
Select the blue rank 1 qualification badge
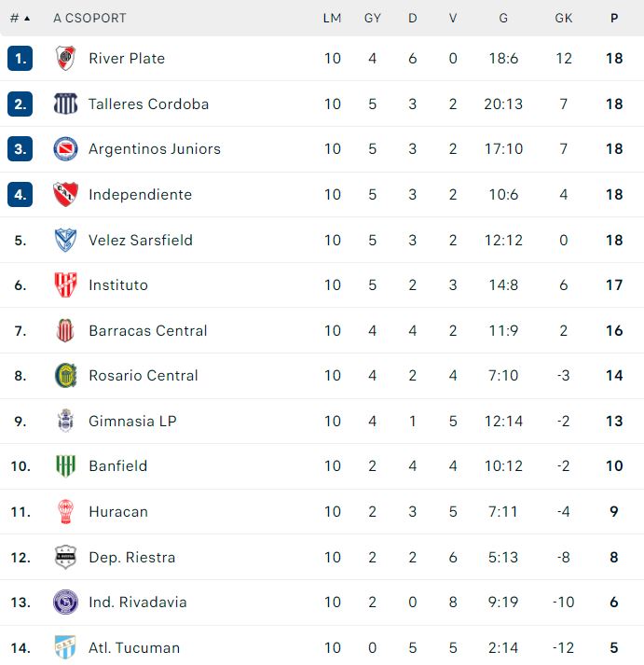(x=20, y=58)
